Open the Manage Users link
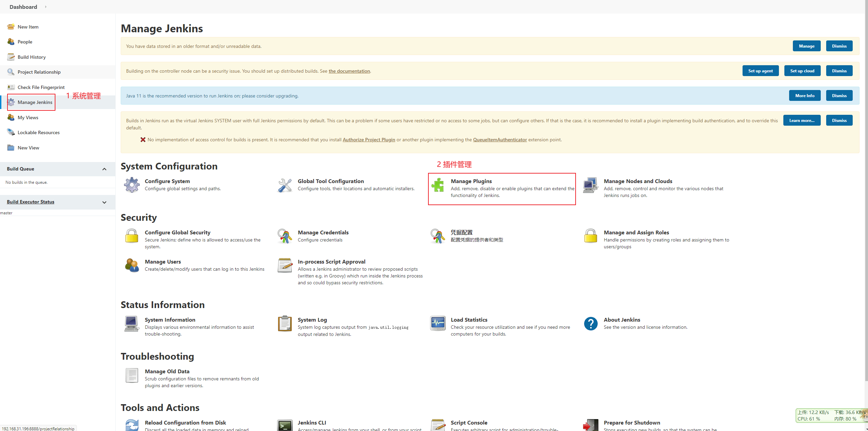This screenshot has height=431, width=868. pyautogui.click(x=163, y=262)
